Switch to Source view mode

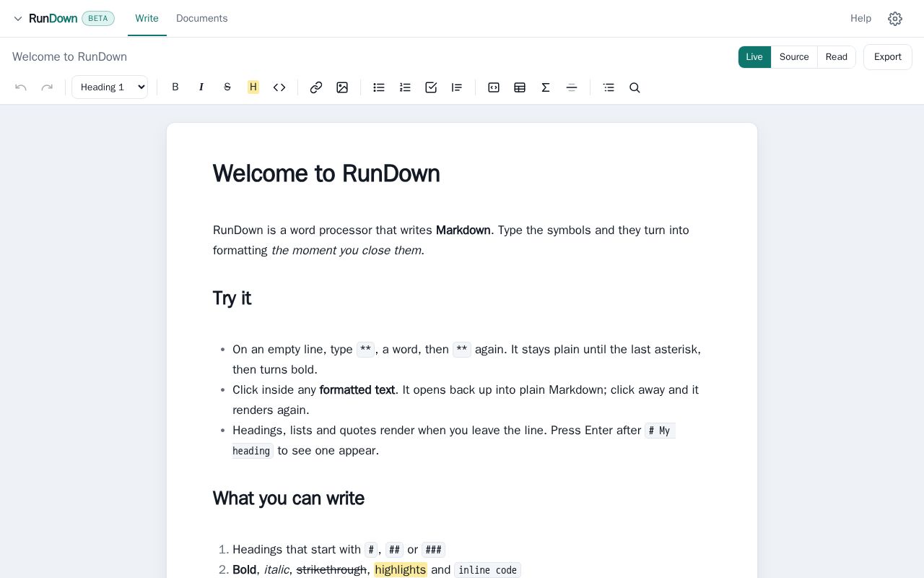794,57
